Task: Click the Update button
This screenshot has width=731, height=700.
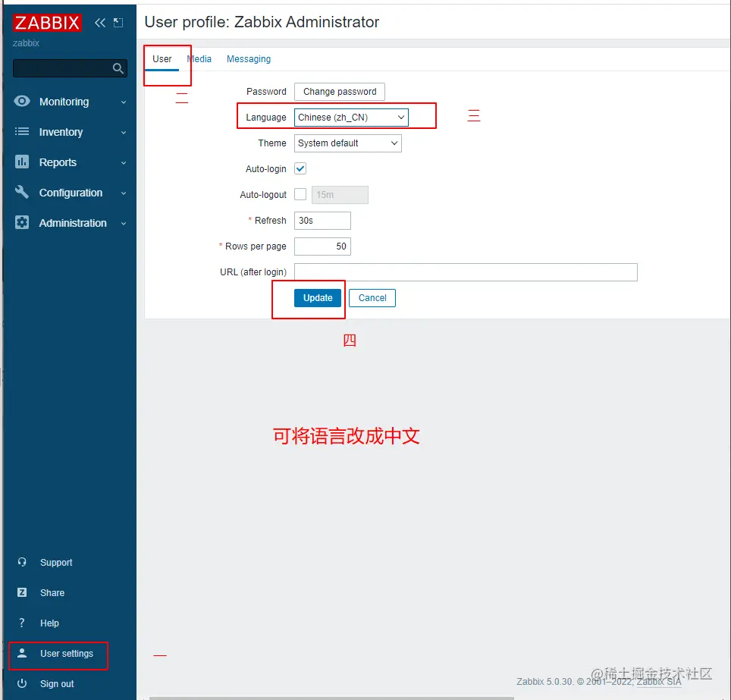Action: click(x=318, y=298)
